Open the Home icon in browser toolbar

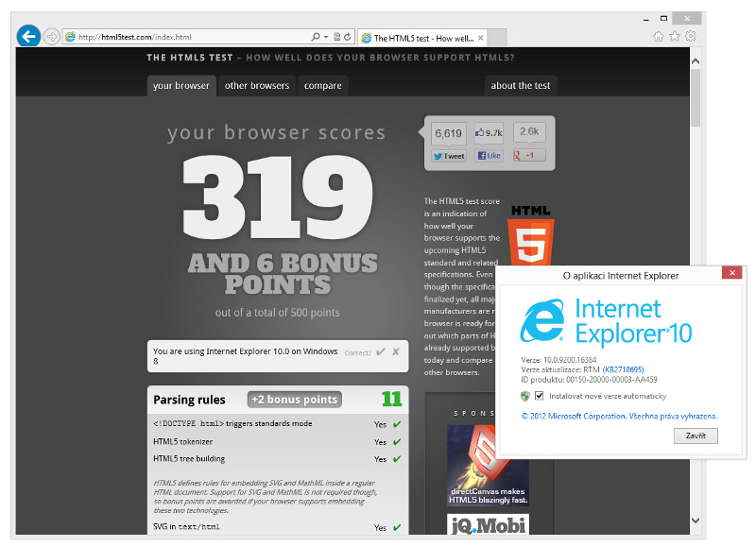(x=658, y=36)
